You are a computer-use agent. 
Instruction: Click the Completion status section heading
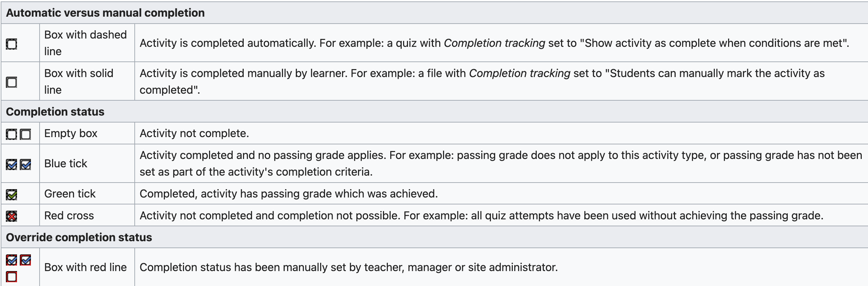tap(55, 112)
